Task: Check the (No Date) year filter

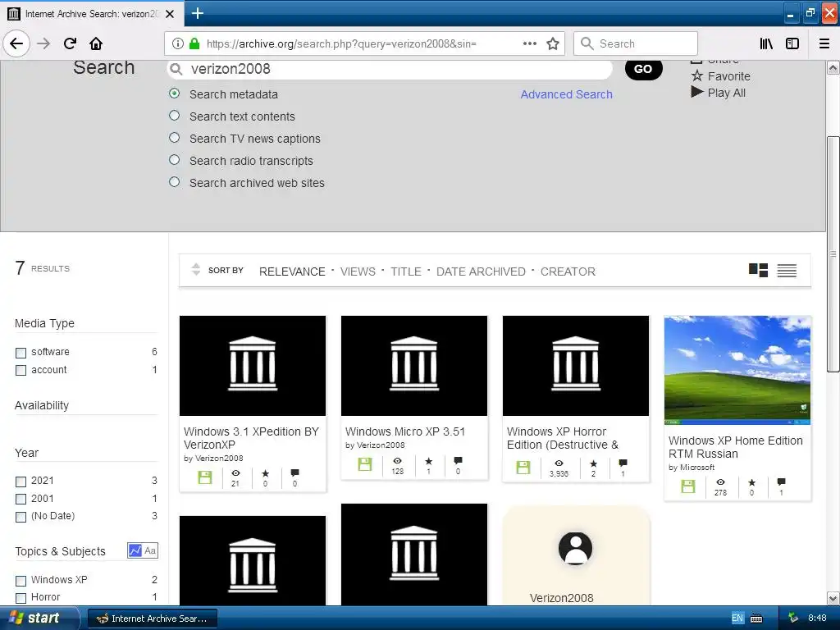Action: pyautogui.click(x=21, y=517)
